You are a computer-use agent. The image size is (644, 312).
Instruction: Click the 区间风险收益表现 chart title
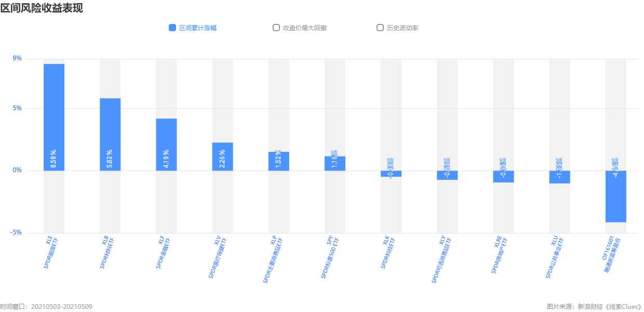pos(41,8)
